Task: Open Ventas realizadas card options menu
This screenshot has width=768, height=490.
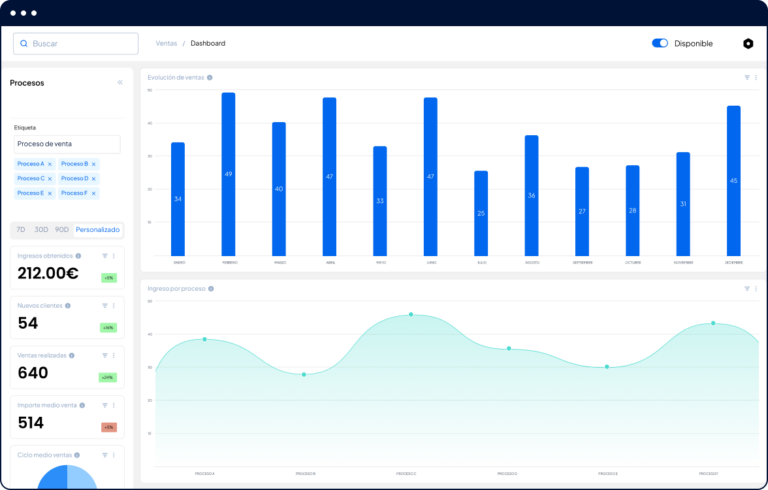Action: (114, 356)
